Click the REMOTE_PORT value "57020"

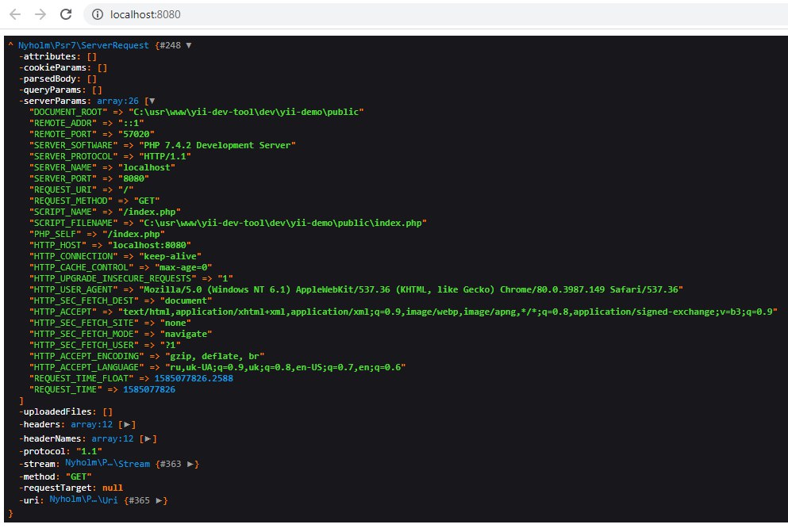pos(136,134)
